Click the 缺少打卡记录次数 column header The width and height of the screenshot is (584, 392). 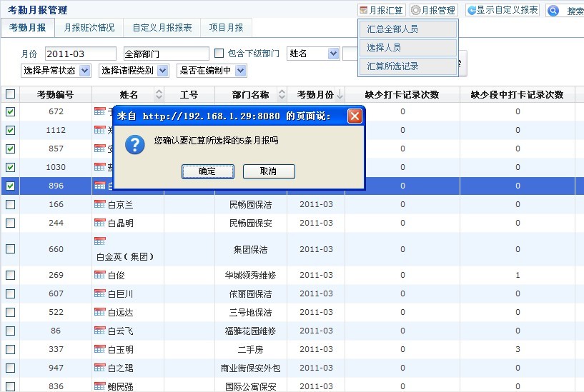tap(402, 94)
